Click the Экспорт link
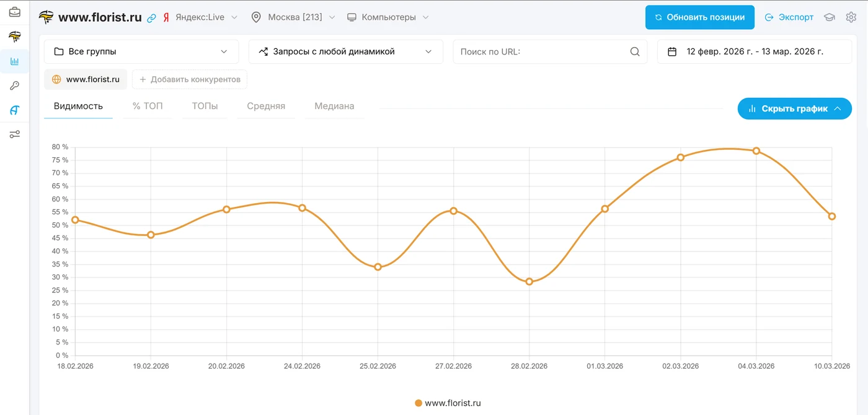Image resolution: width=868 pixels, height=415 pixels. click(789, 17)
